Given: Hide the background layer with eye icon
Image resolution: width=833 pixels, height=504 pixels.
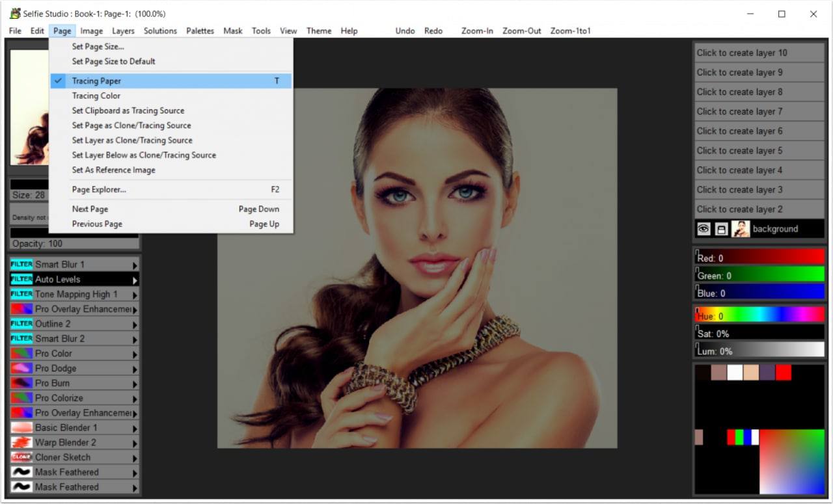Looking at the screenshot, I should pos(703,229).
